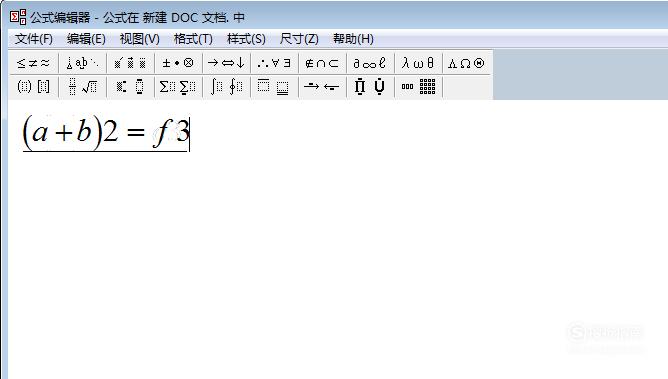
Task: Open the operator symbols palette (±•⊗)
Action: 178,63
